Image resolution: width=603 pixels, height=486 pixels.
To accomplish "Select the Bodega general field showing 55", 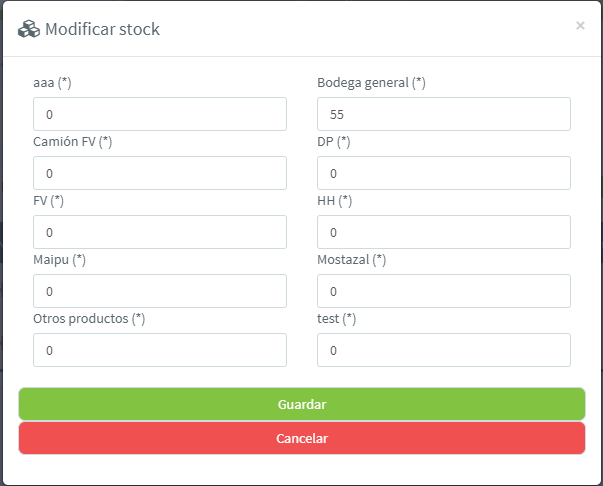I will tap(444, 114).
